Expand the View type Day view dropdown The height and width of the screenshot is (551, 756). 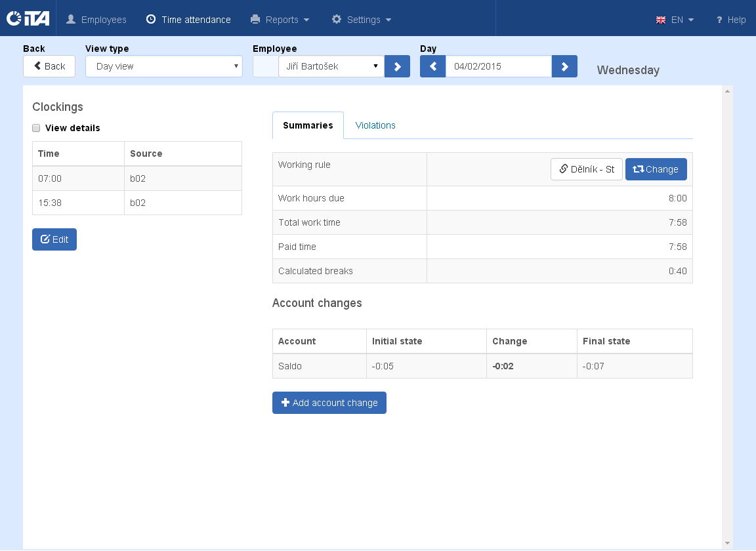164,66
